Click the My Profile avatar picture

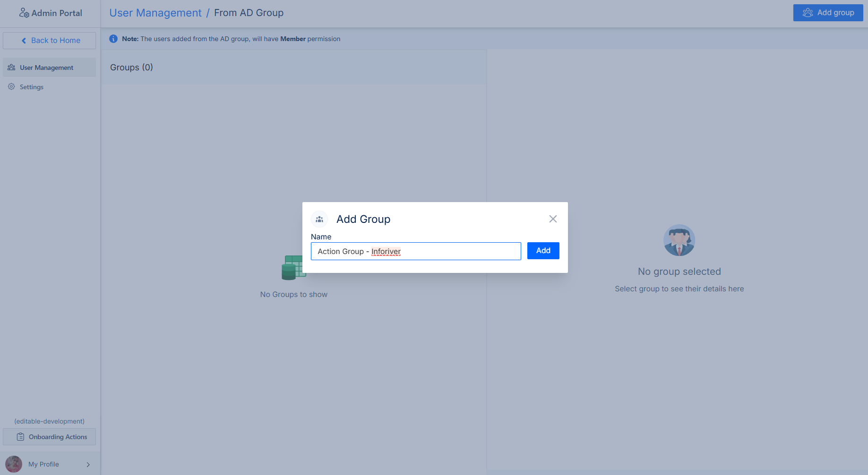point(14,464)
